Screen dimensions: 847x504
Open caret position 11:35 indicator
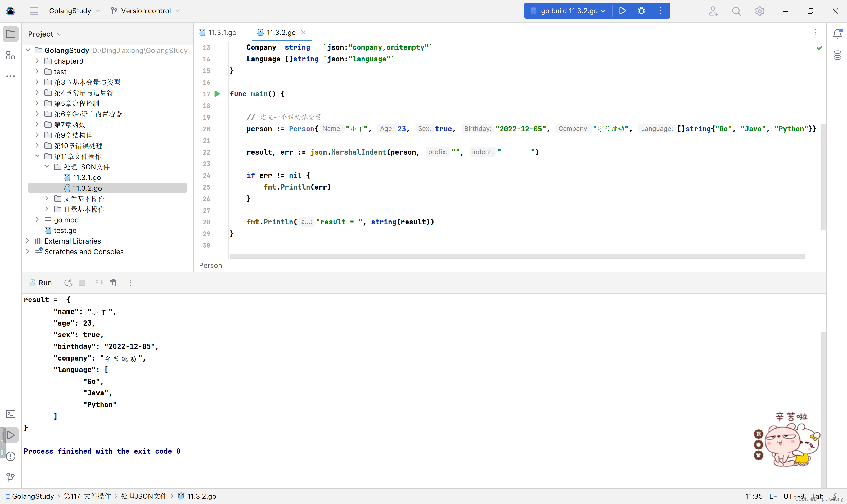[x=754, y=496]
